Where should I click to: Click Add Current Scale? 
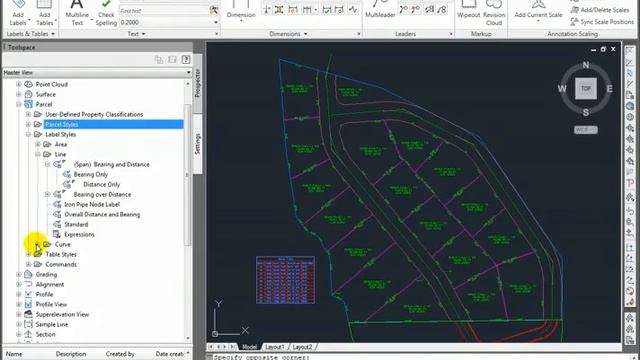[538, 10]
